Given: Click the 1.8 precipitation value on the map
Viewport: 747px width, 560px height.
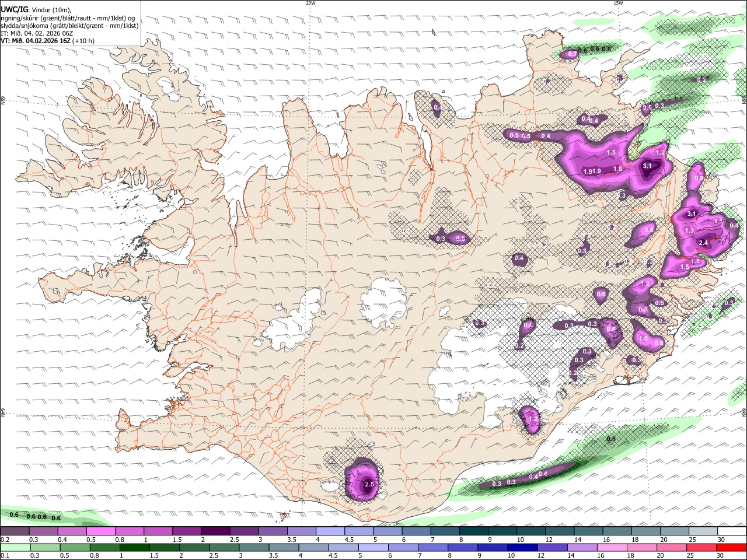Looking at the screenshot, I should 617,169.
